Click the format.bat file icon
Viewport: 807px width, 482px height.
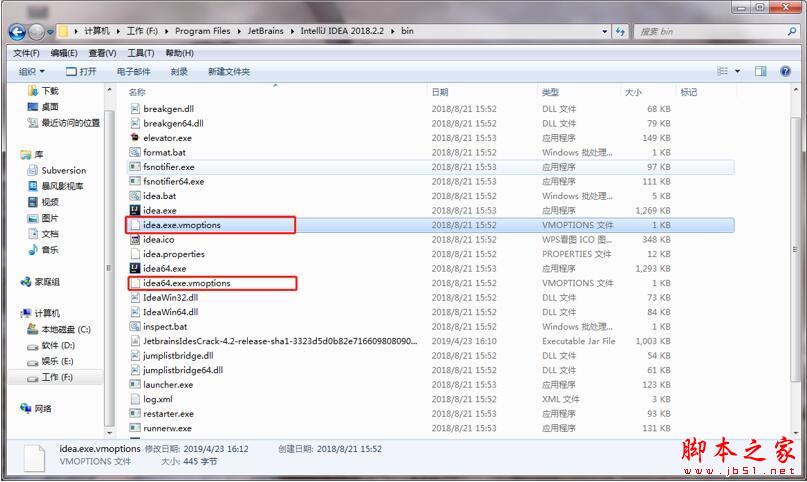(135, 152)
